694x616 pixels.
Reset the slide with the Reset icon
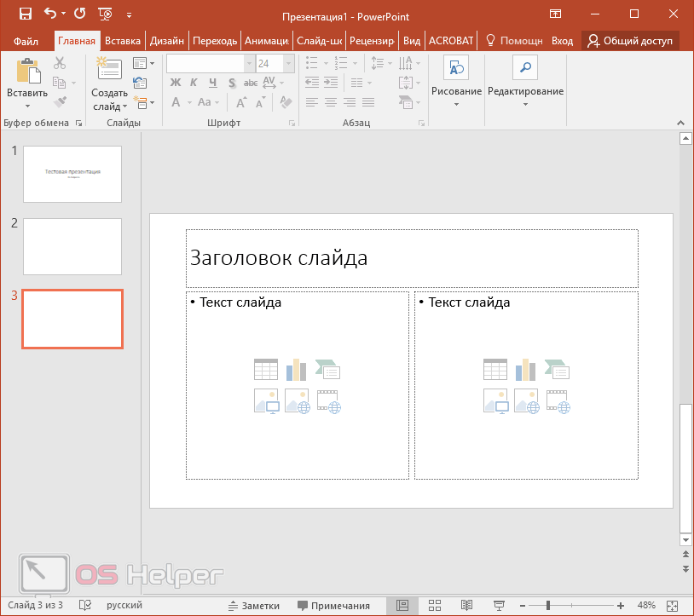tap(140, 83)
